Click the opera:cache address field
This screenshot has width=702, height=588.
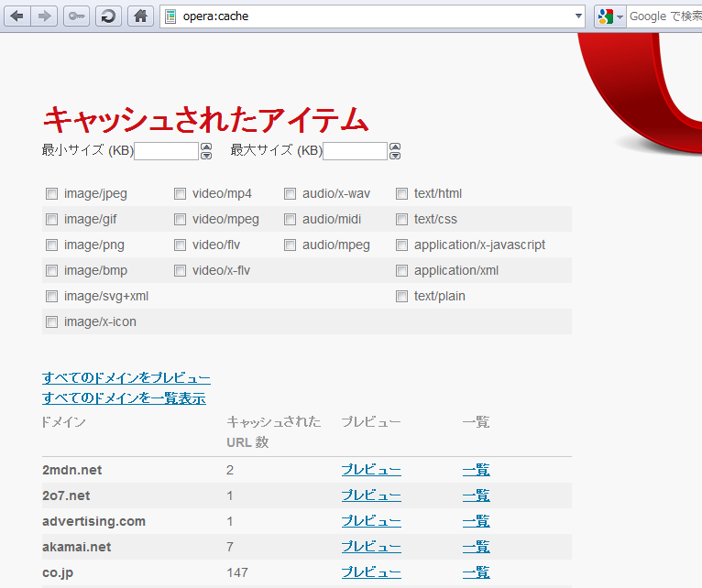(372, 16)
